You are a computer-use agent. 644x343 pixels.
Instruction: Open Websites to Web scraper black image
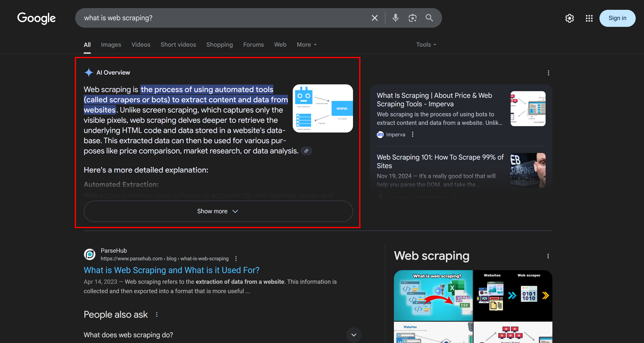click(513, 295)
